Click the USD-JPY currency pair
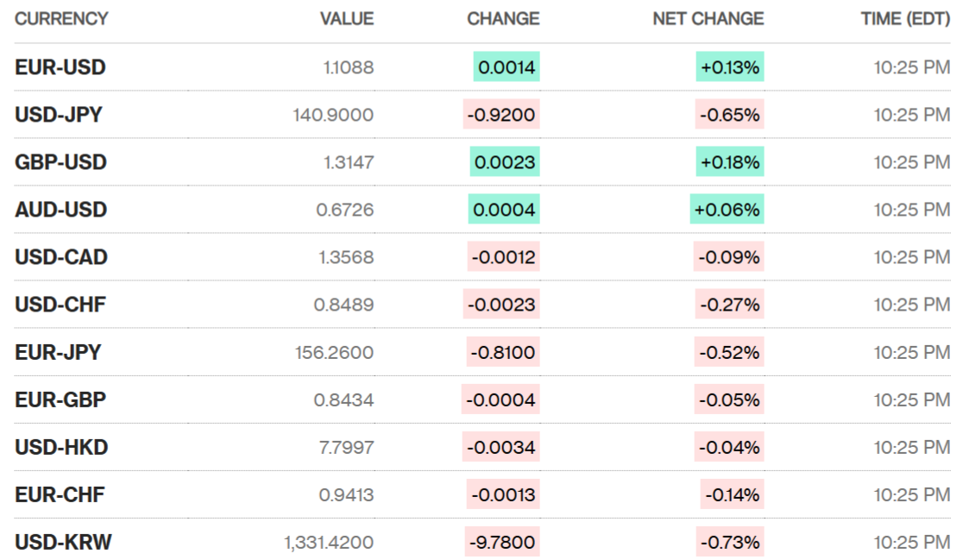The height and width of the screenshot is (560, 969). (x=59, y=115)
